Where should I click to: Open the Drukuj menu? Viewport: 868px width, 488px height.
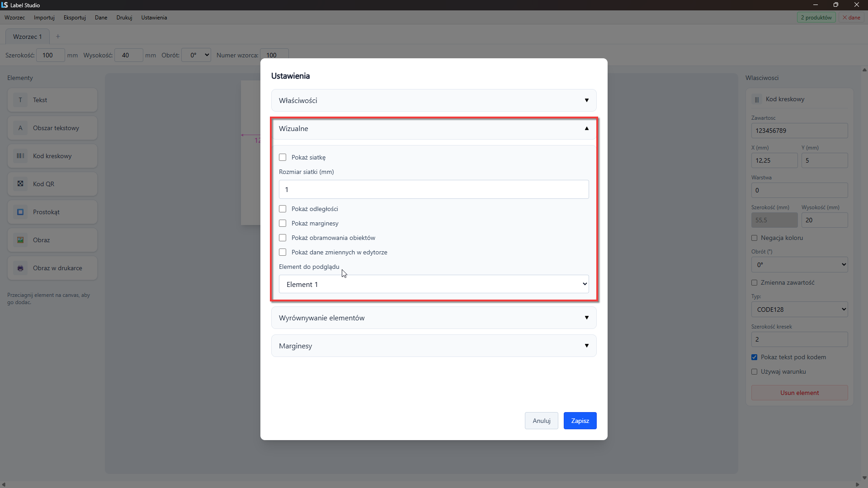[x=124, y=18]
